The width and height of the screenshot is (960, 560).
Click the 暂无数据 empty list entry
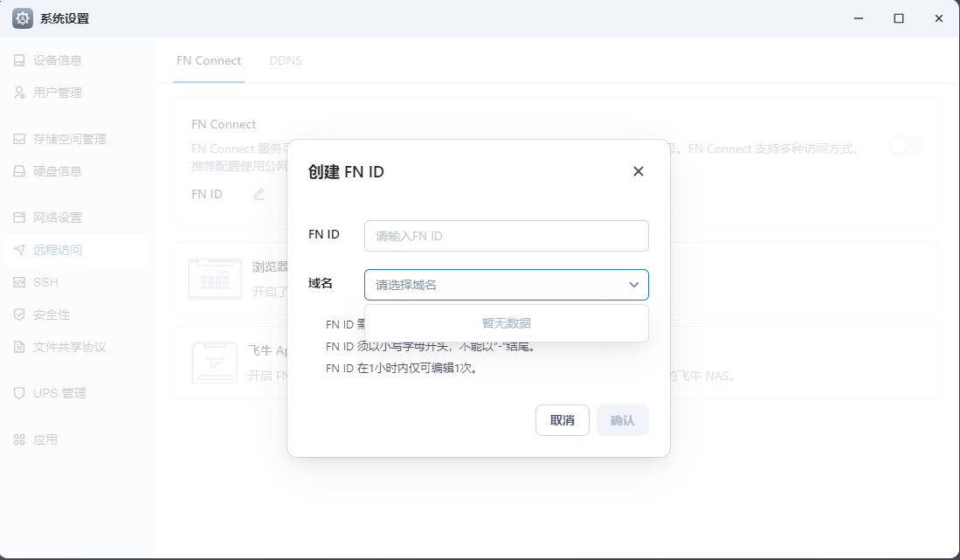point(507,323)
